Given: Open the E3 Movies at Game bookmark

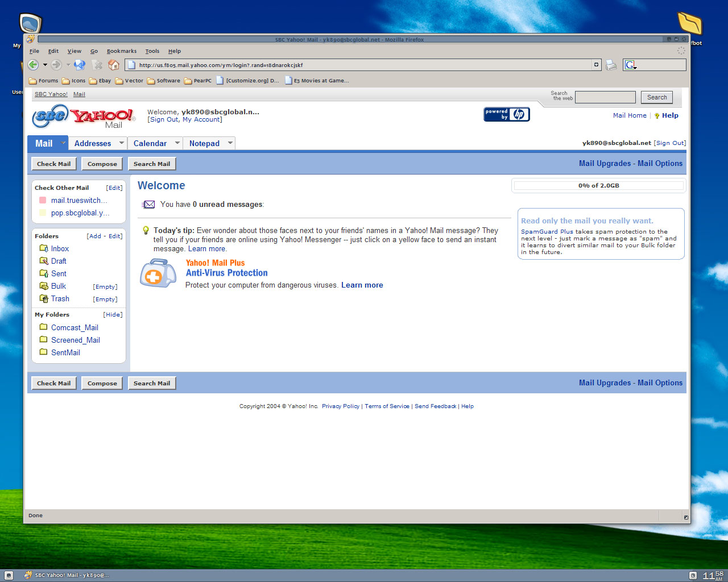Looking at the screenshot, I should click(x=317, y=81).
